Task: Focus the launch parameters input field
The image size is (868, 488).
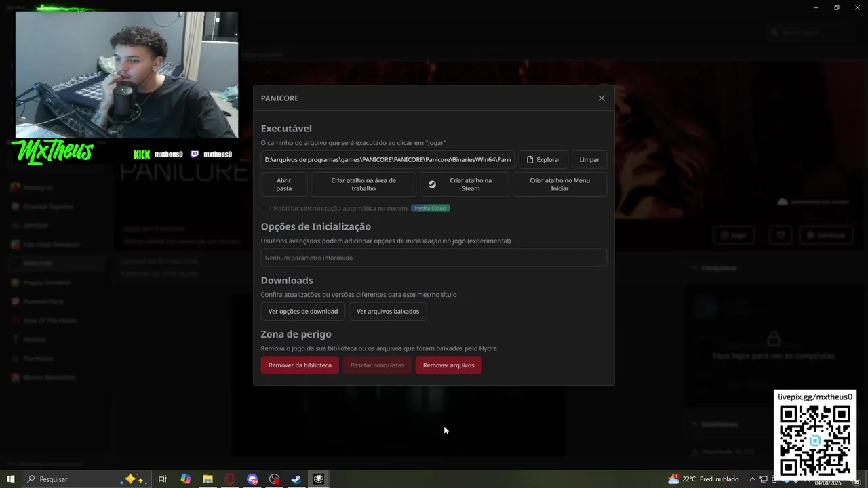Action: [x=434, y=258]
